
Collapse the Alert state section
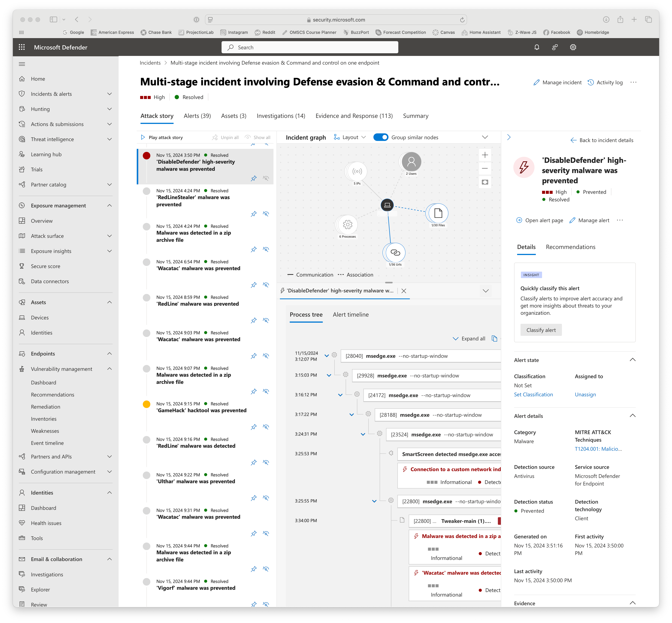click(632, 360)
